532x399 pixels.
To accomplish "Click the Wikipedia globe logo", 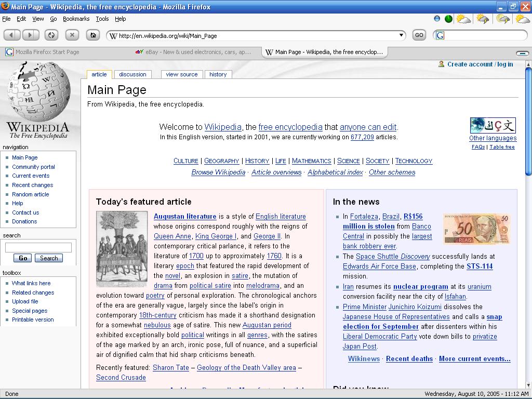I will (x=39, y=91).
